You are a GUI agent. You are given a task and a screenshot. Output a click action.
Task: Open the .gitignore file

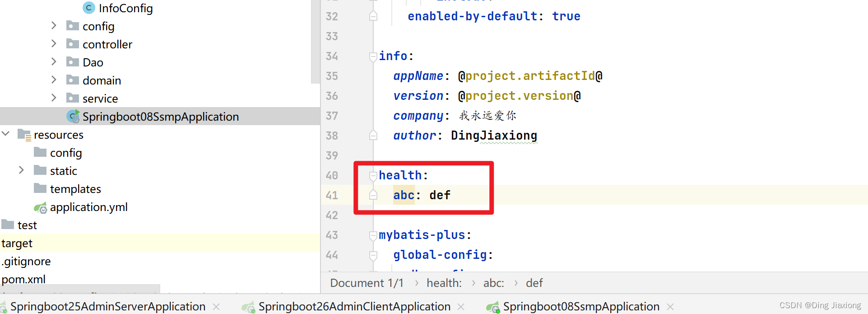[x=26, y=261]
